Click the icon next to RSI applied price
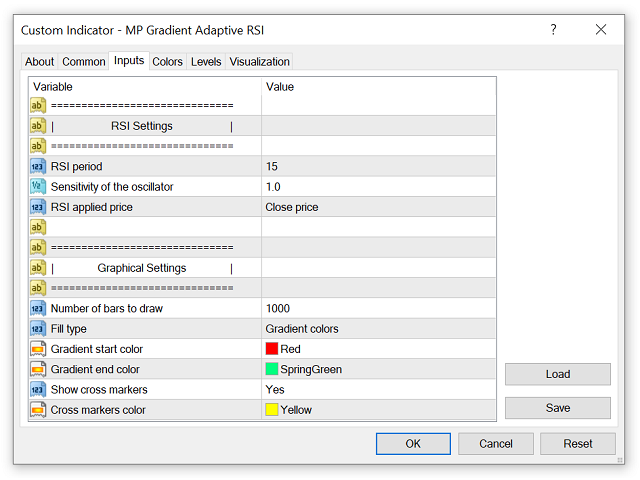This screenshot has width=640, height=480. tap(38, 207)
